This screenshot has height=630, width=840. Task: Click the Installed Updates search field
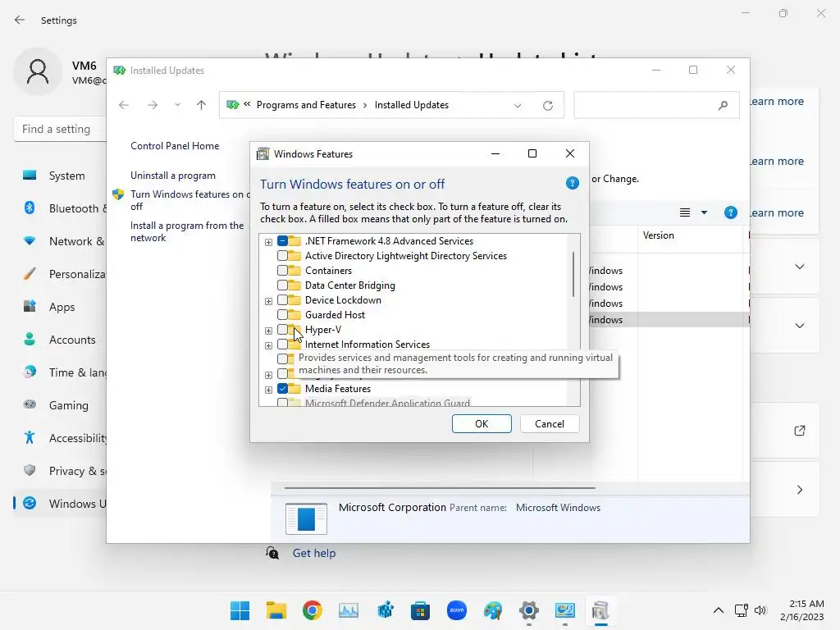click(x=657, y=106)
